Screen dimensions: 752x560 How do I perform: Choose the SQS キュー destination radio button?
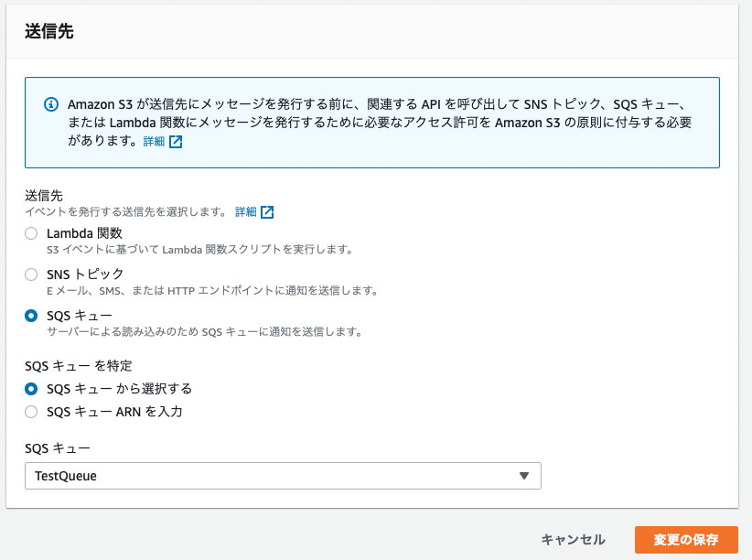pos(31,316)
